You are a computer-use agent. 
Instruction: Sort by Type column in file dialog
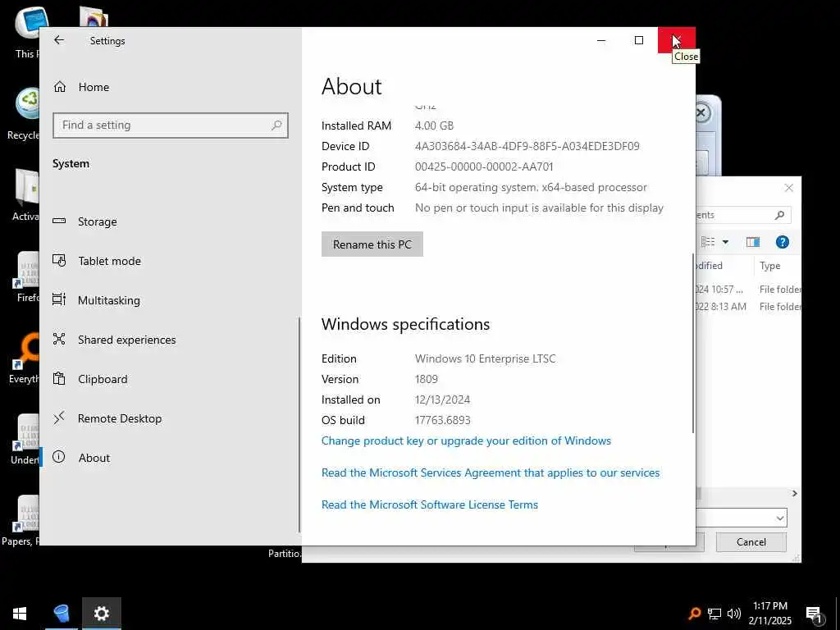pos(769,266)
